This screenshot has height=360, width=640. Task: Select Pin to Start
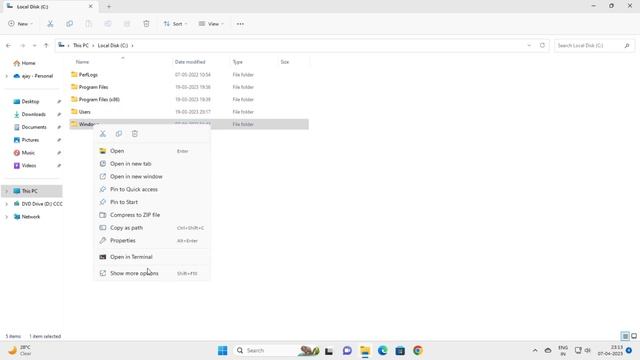[152, 202]
